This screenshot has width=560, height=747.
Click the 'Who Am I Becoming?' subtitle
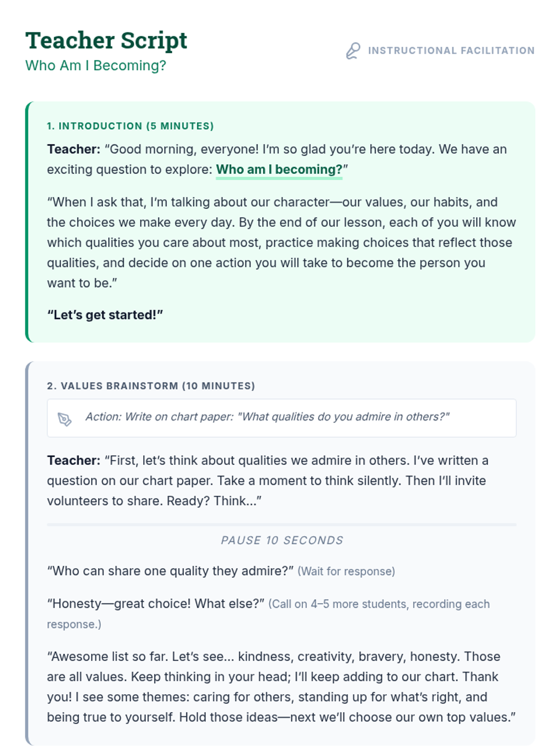(x=96, y=65)
